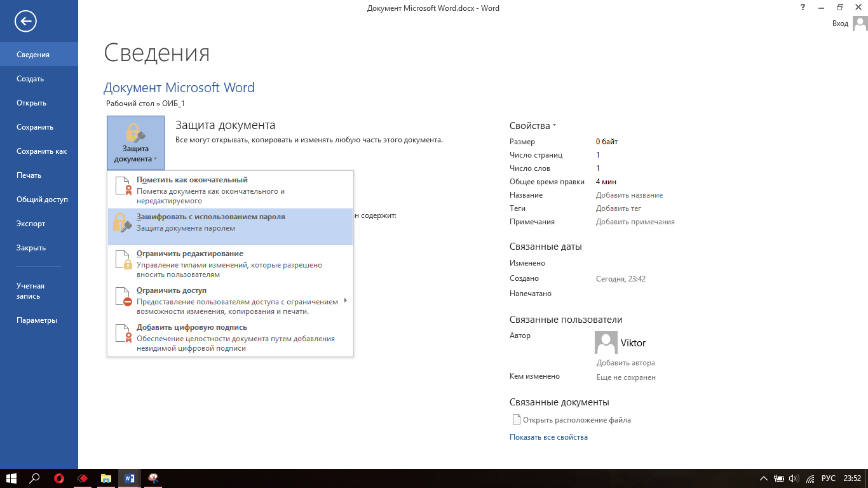Click the Restore window button
Screen dimensions: 868x488
click(839, 8)
